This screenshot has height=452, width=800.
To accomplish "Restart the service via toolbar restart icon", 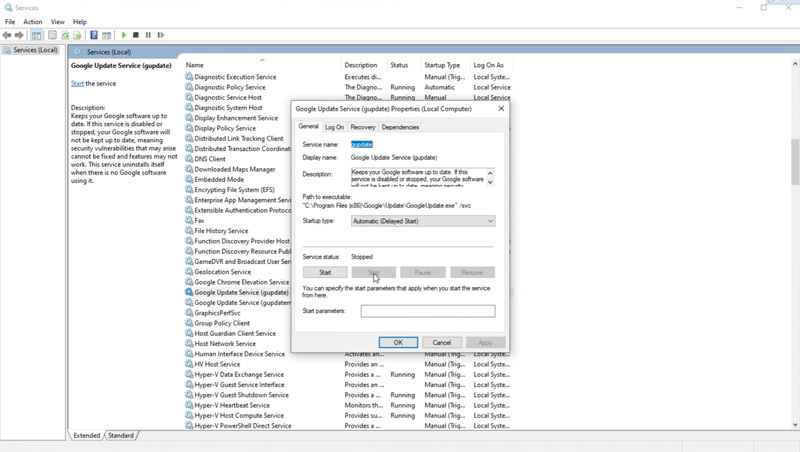I will click(161, 35).
